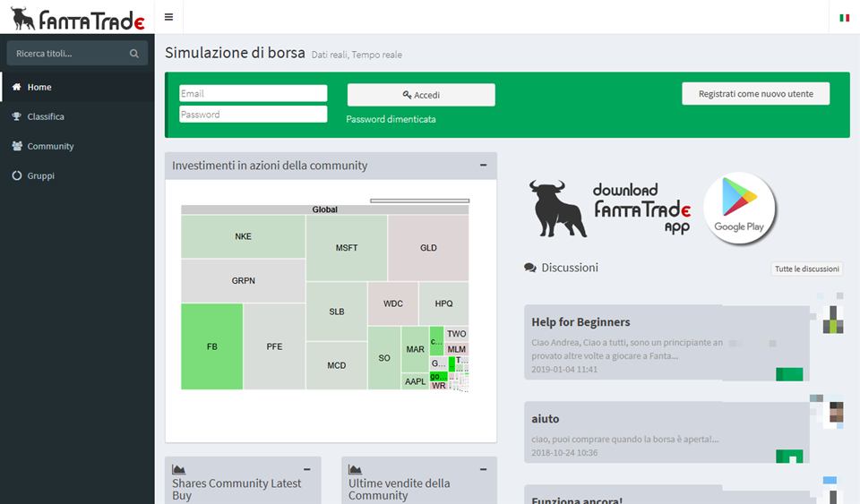Collapse the Shares Community Latest Buy panel
The image size is (860, 504).
(x=306, y=469)
